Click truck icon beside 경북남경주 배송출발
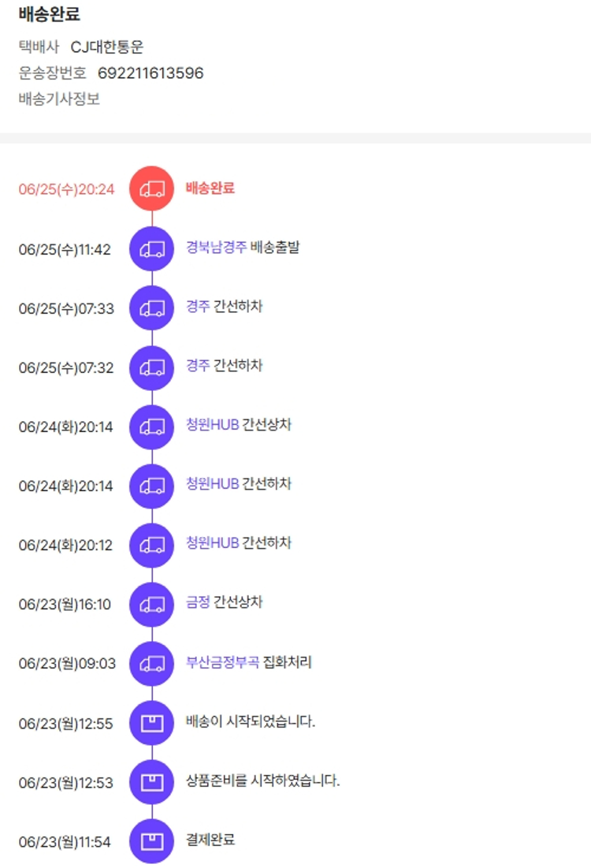This screenshot has width=591, height=868. (x=151, y=249)
